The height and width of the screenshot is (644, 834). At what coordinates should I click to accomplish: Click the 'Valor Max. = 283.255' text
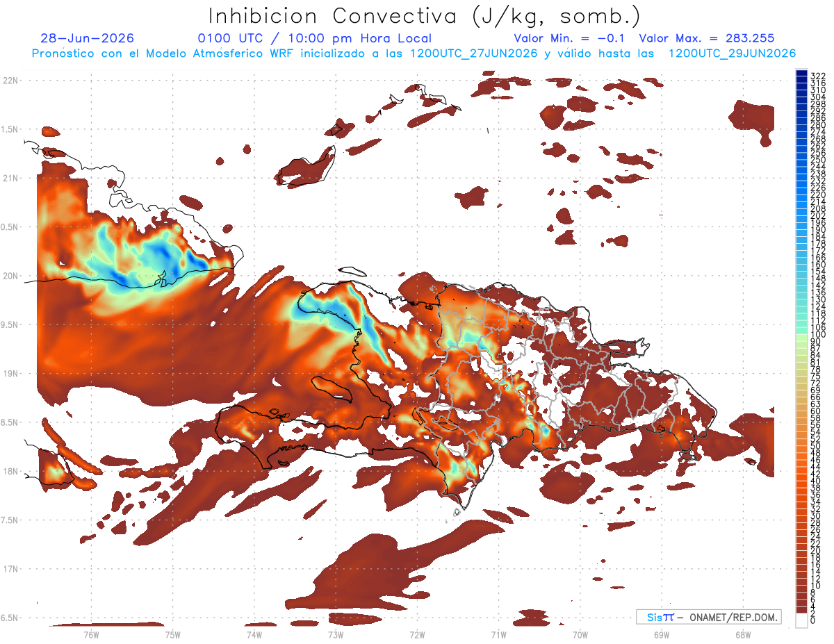(x=707, y=38)
